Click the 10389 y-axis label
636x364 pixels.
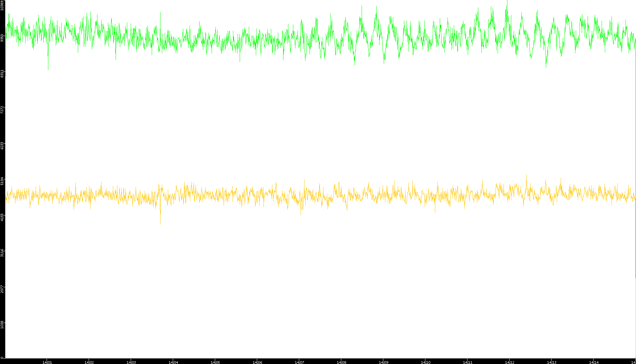coord(2,6)
